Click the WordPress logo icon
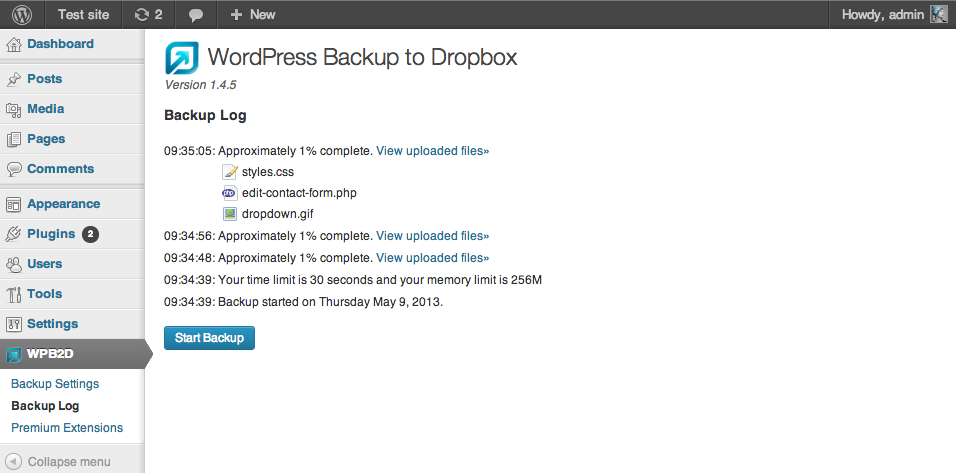Screen dimensions: 956x473 click(22, 14)
